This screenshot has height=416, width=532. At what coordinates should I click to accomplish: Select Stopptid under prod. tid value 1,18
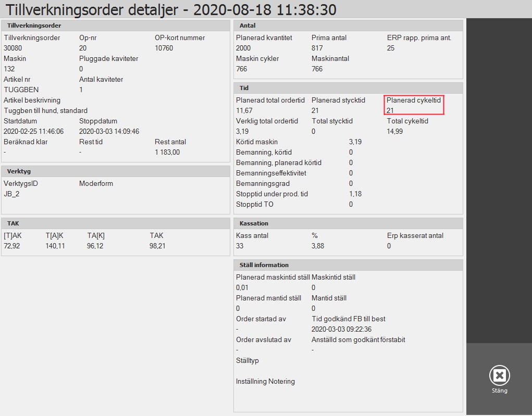coord(355,194)
